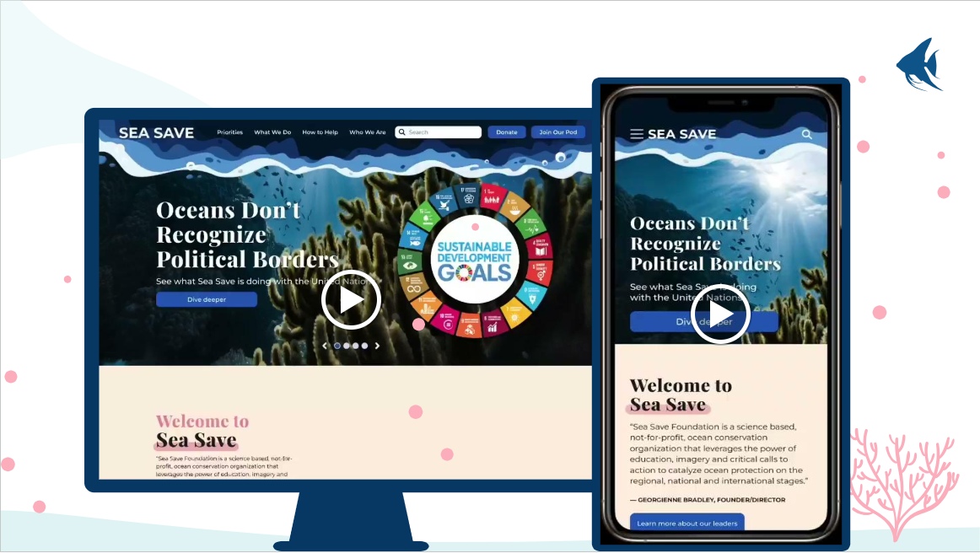The width and height of the screenshot is (980, 553).
Task: Go to the next carousel slide arrow
Action: tap(377, 346)
